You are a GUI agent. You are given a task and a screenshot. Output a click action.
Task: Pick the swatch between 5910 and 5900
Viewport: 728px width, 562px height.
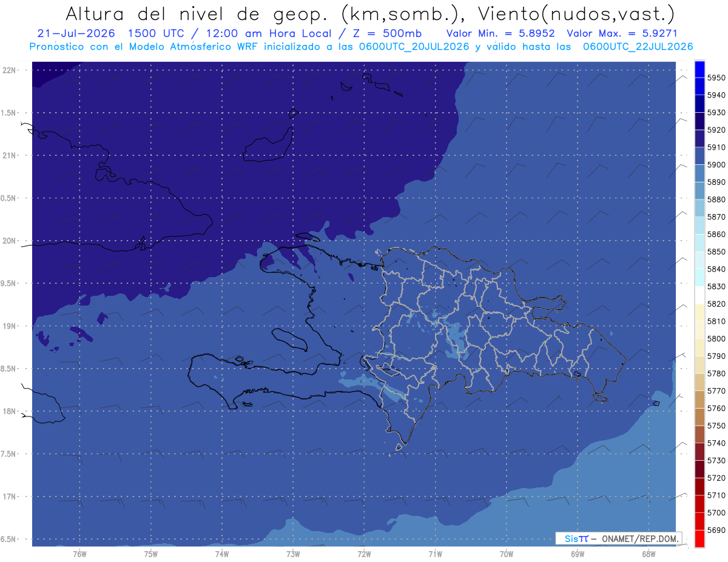click(x=699, y=156)
